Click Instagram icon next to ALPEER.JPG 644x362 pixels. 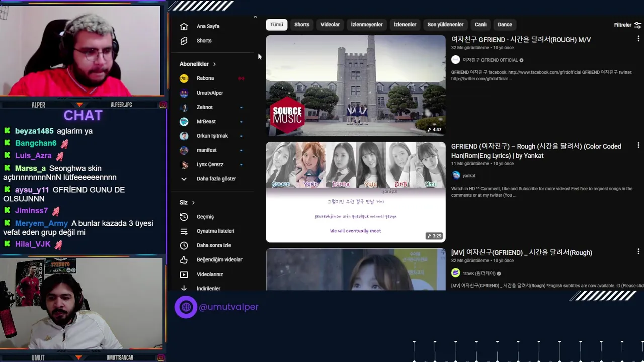(163, 105)
